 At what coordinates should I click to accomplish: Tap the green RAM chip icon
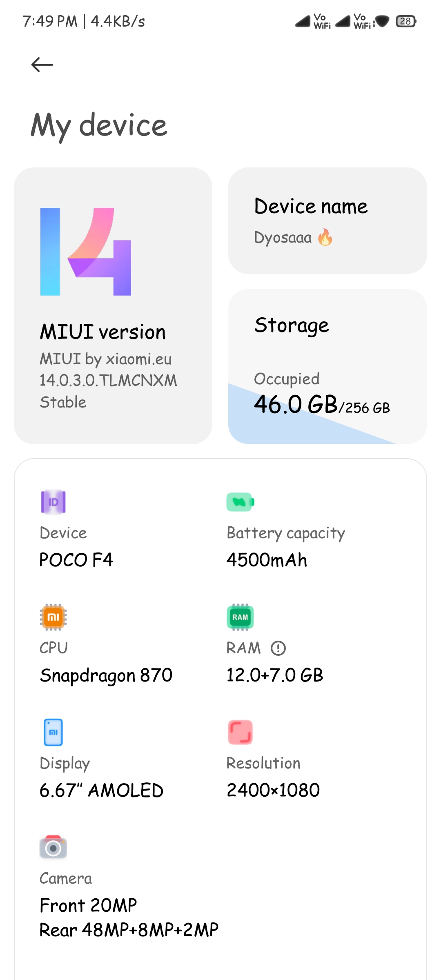point(240,617)
